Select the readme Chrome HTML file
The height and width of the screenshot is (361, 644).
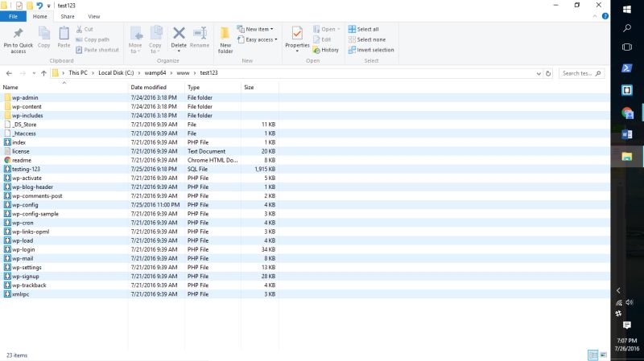coord(22,160)
